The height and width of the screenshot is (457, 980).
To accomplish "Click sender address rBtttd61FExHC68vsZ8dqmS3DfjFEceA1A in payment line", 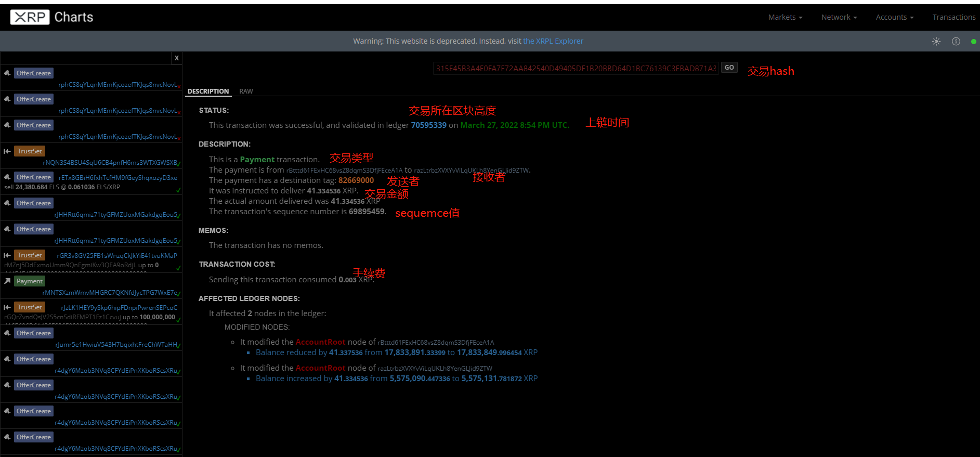I will pos(345,171).
